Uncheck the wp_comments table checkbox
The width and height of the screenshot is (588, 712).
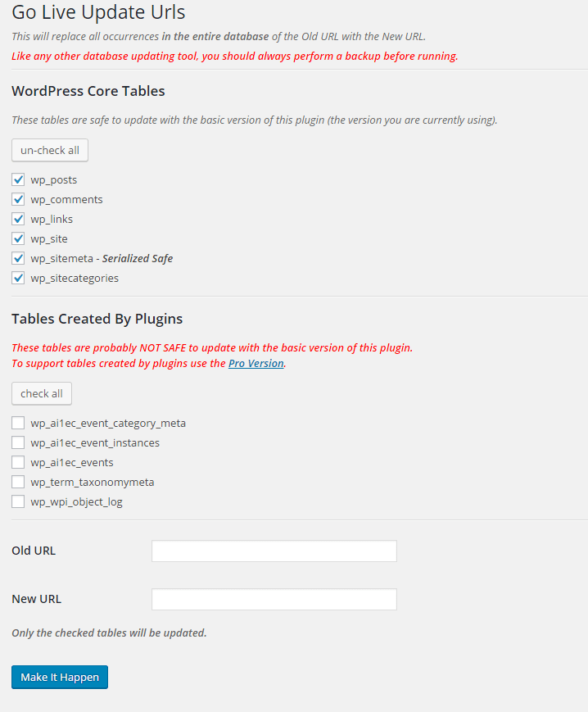18,199
